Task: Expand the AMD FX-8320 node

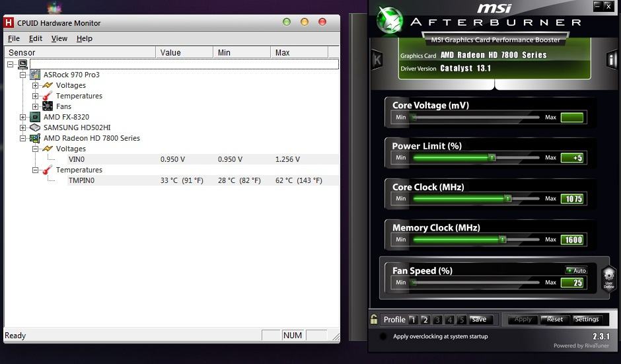Action: click(22, 117)
